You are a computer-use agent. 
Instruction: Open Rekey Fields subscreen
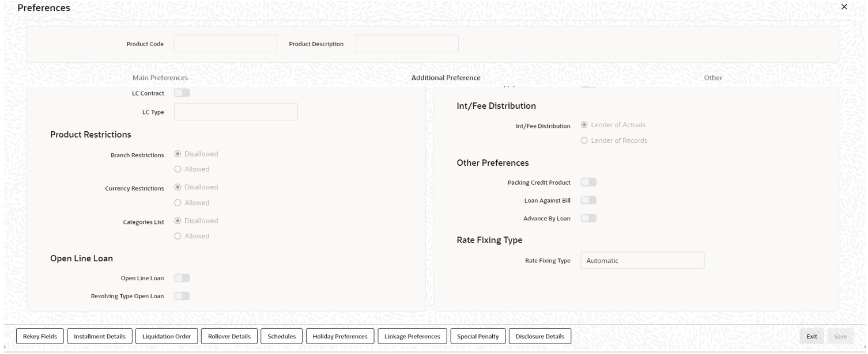(40, 336)
